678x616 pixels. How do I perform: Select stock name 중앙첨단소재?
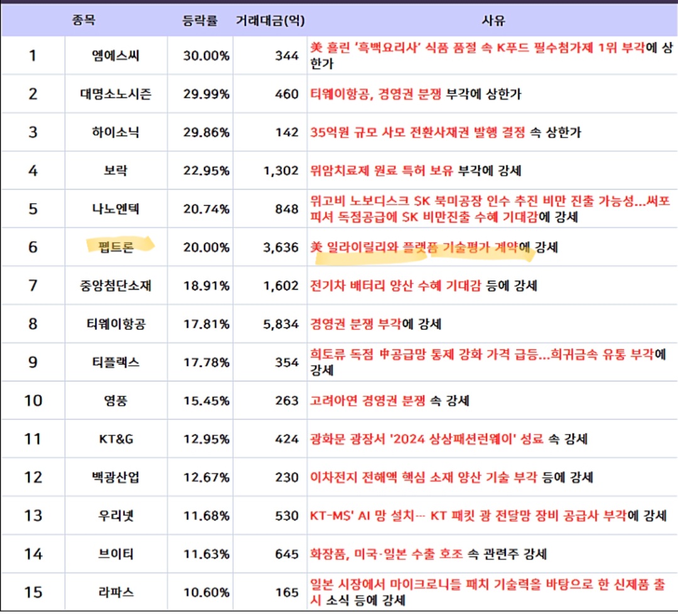point(116,285)
